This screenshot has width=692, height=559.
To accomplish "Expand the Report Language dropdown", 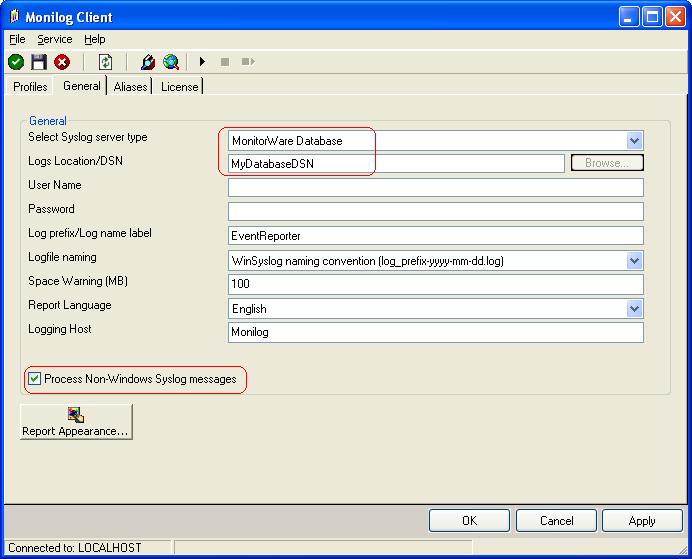I will [634, 308].
